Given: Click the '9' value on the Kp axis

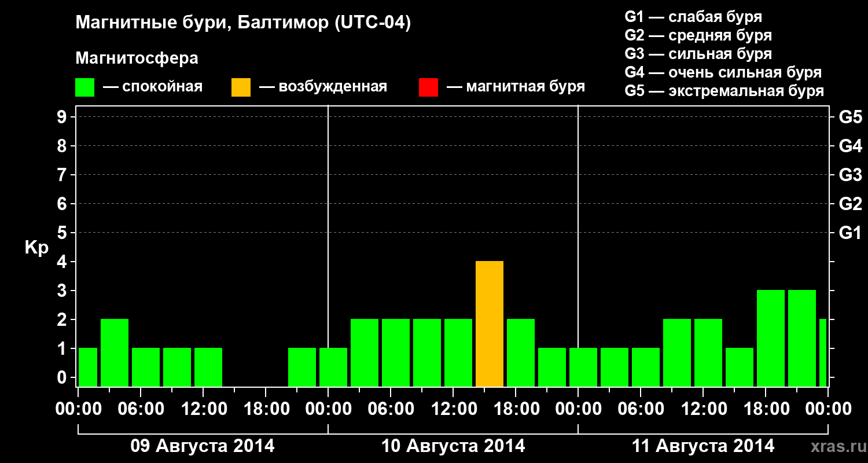Looking at the screenshot, I should [63, 117].
